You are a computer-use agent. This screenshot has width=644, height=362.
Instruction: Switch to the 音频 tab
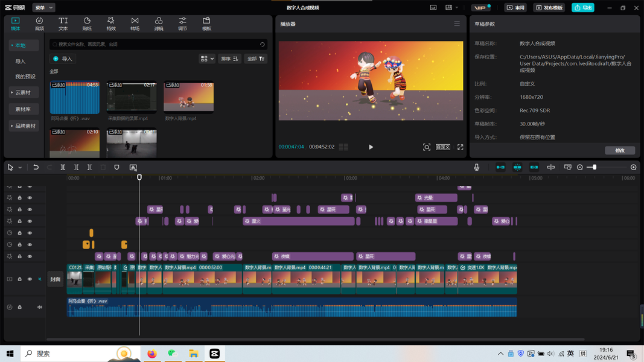pyautogui.click(x=39, y=24)
